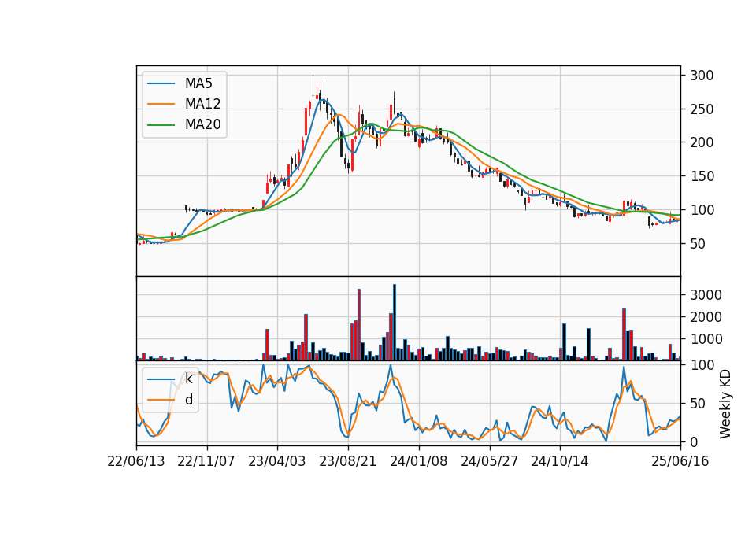This screenshot has height=543, width=756.
Task: Click the MA20 legend label
Action: 202,124
